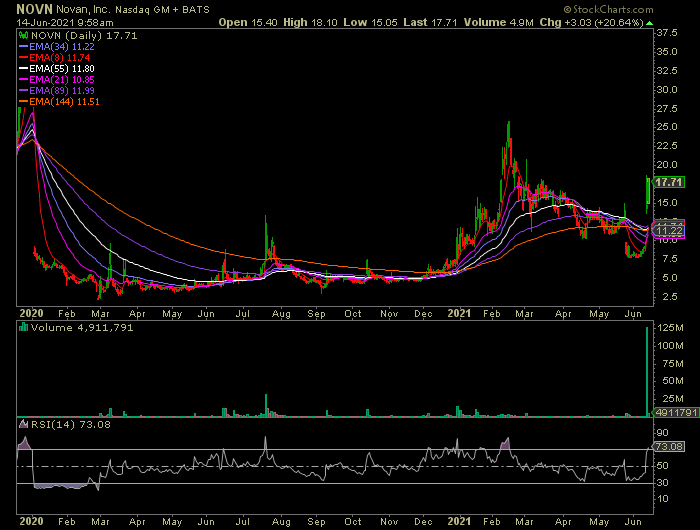
Task: Click the 'Low 15.05' value
Action: coord(370,22)
